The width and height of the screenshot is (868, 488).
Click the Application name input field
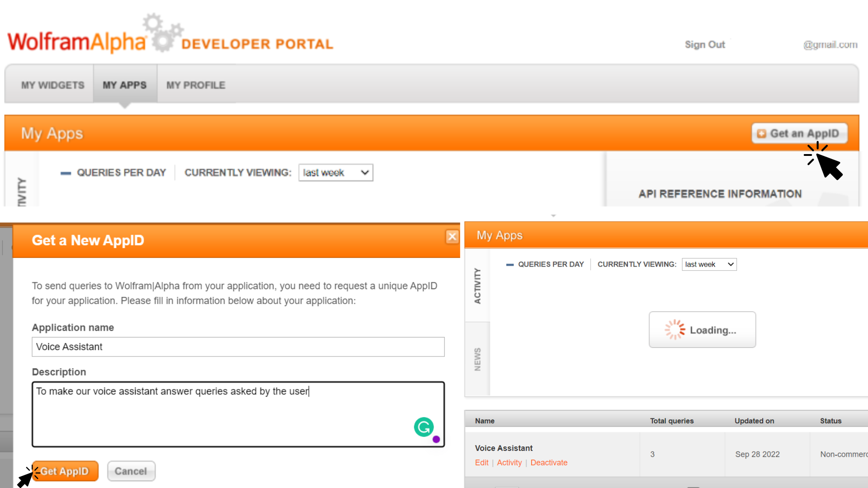tap(238, 347)
